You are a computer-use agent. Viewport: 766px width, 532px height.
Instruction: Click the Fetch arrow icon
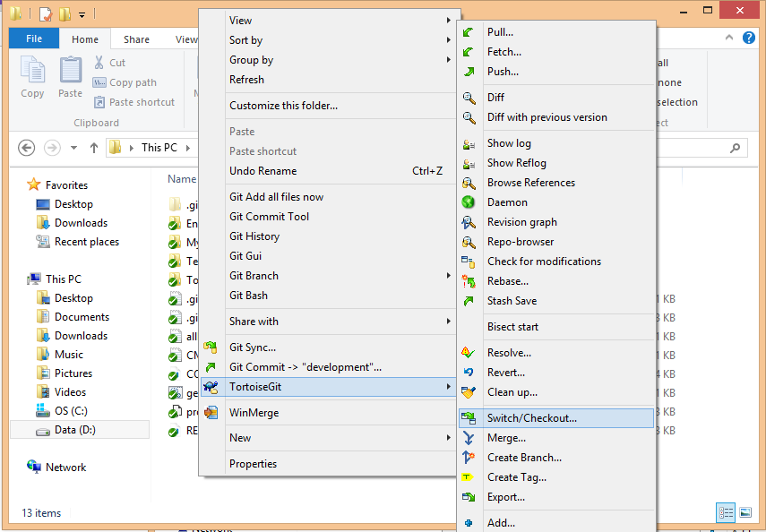tap(469, 52)
